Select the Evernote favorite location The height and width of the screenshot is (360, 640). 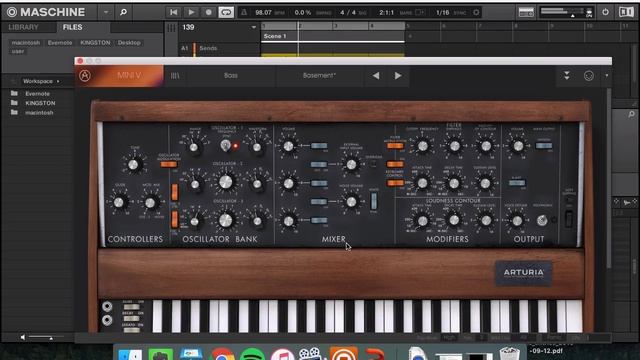[60, 42]
